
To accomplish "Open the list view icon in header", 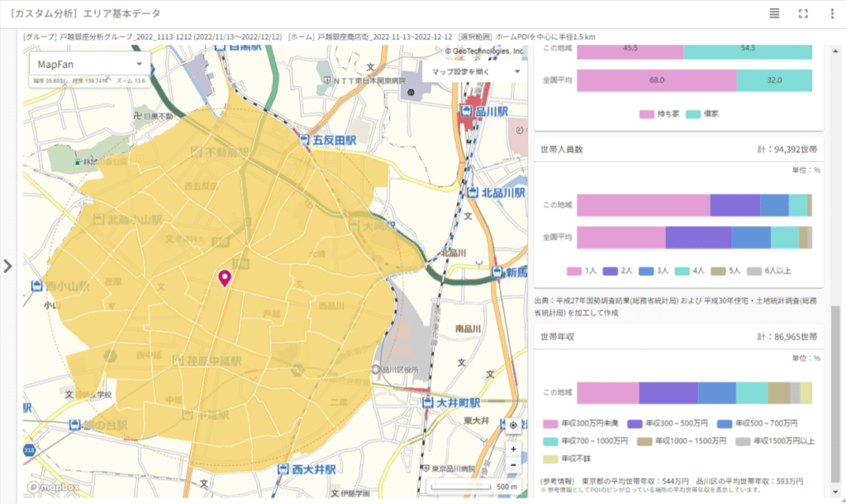I will point(774,13).
